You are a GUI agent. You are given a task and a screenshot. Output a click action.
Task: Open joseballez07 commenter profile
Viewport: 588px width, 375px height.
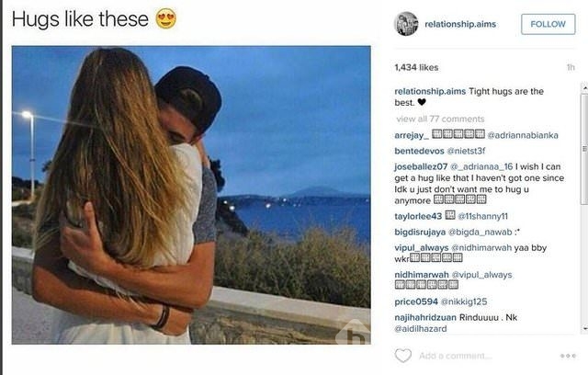(421, 166)
